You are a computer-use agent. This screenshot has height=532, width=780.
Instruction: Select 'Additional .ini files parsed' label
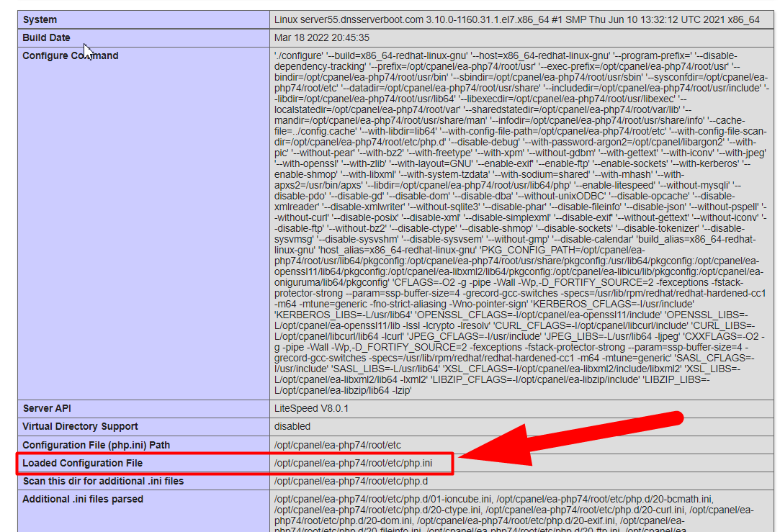pos(83,499)
